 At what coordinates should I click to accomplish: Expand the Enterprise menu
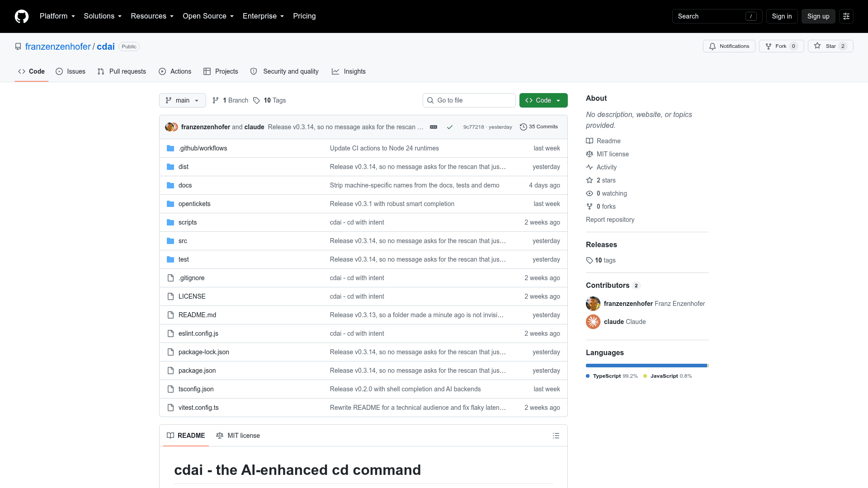coord(264,16)
